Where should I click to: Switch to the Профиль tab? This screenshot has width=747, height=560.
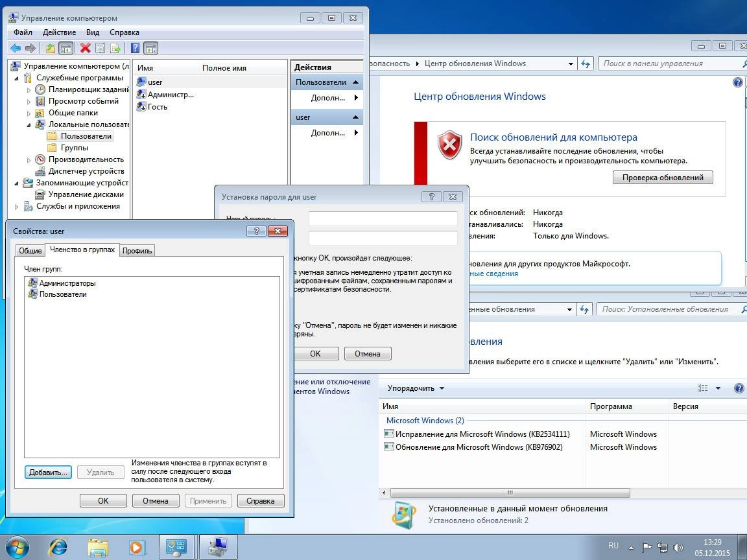(x=137, y=250)
